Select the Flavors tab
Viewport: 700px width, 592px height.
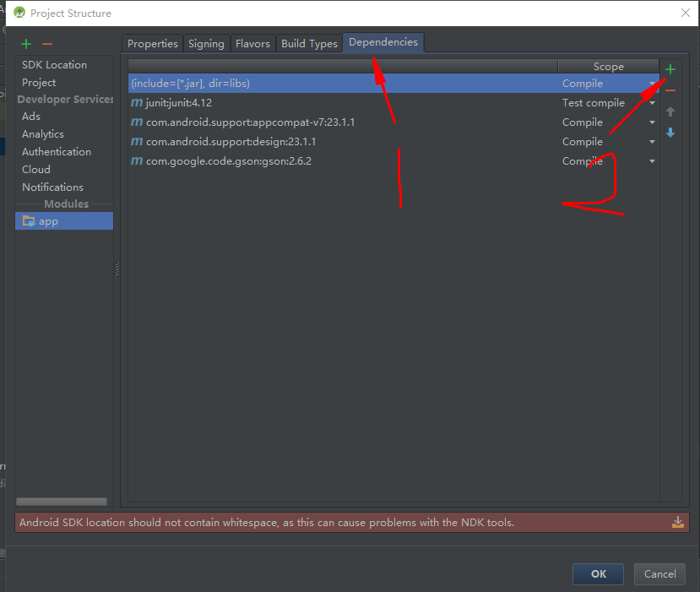[252, 42]
